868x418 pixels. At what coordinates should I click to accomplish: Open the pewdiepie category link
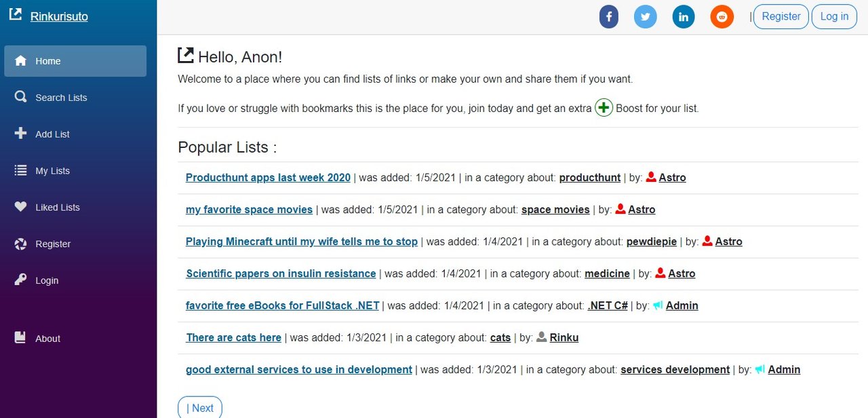tap(652, 242)
